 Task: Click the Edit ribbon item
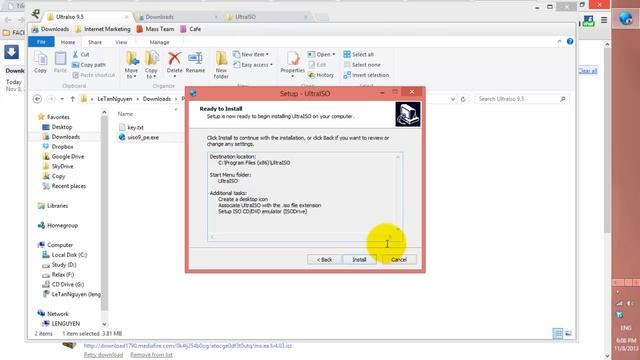pos(317,65)
